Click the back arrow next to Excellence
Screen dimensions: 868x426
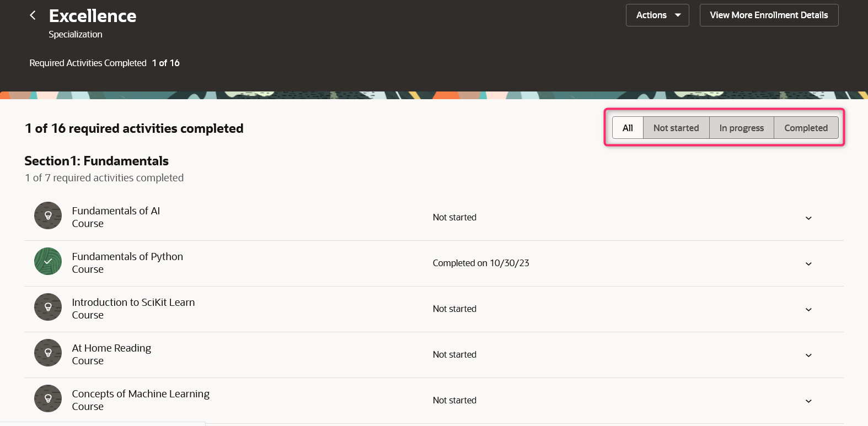[33, 15]
